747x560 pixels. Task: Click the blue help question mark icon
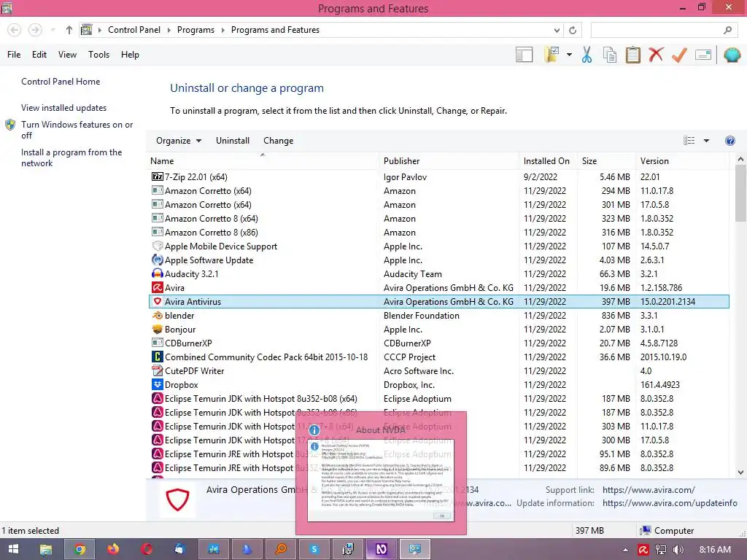[729, 141]
